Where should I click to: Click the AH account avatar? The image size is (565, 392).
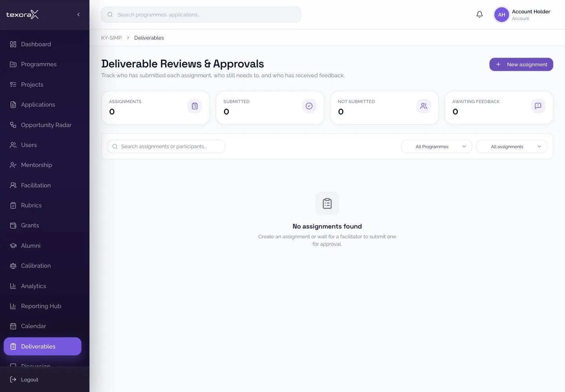coord(501,15)
